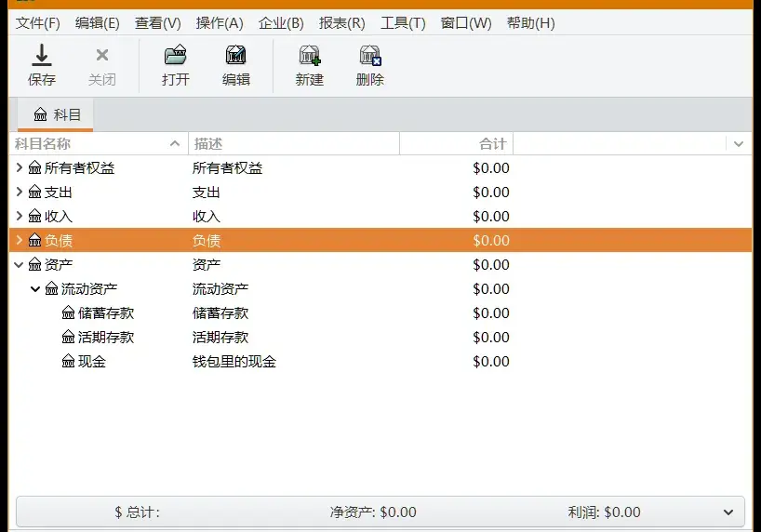Click the bank icon of 支出 row
761x532 pixels.
(x=35, y=193)
